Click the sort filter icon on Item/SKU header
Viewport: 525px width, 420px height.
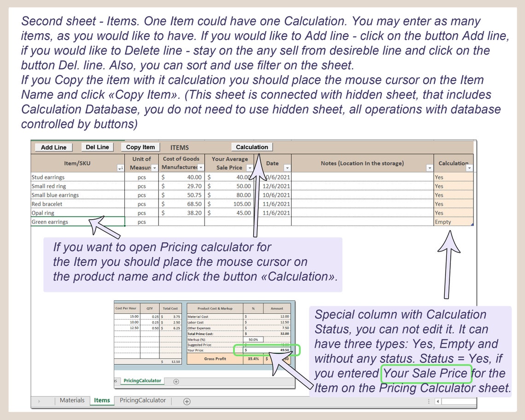click(121, 168)
